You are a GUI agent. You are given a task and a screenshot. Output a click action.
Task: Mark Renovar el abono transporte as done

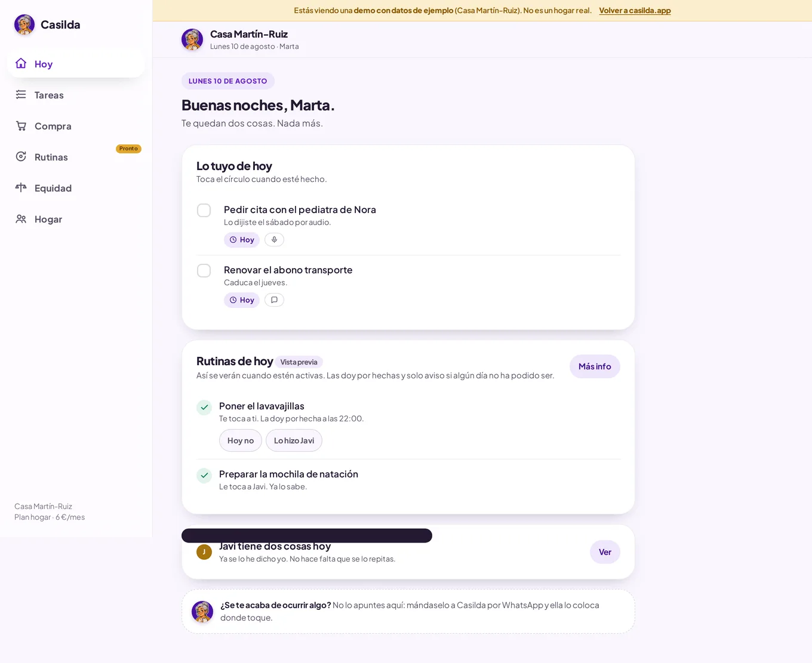[x=204, y=270]
